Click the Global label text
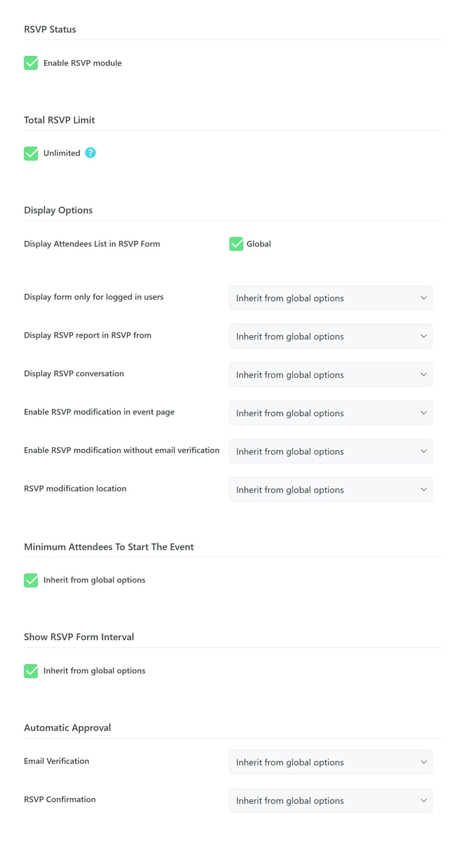The width and height of the screenshot is (467, 868). [258, 244]
